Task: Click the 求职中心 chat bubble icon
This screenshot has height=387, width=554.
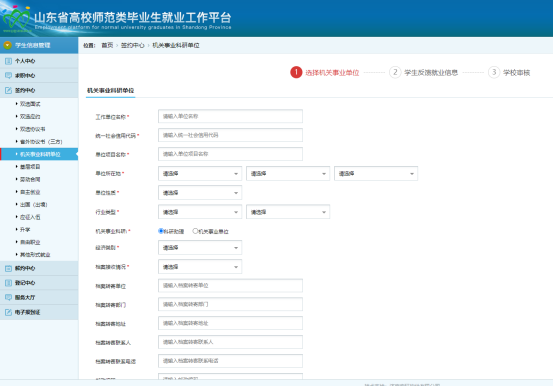Action: tap(8, 76)
